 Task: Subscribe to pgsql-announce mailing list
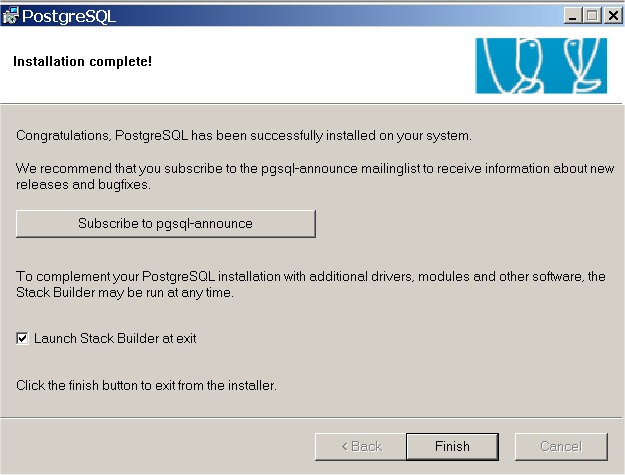166,224
